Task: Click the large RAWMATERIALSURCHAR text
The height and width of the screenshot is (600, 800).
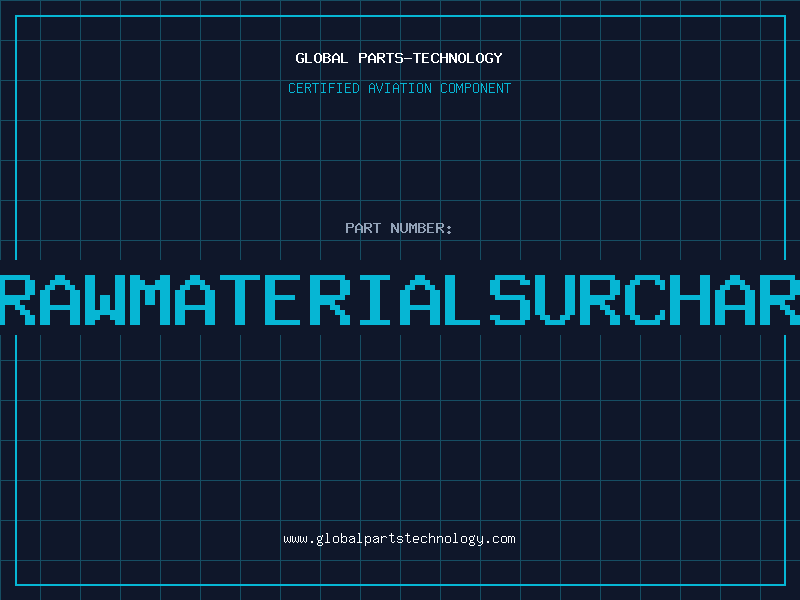Action: (400, 300)
